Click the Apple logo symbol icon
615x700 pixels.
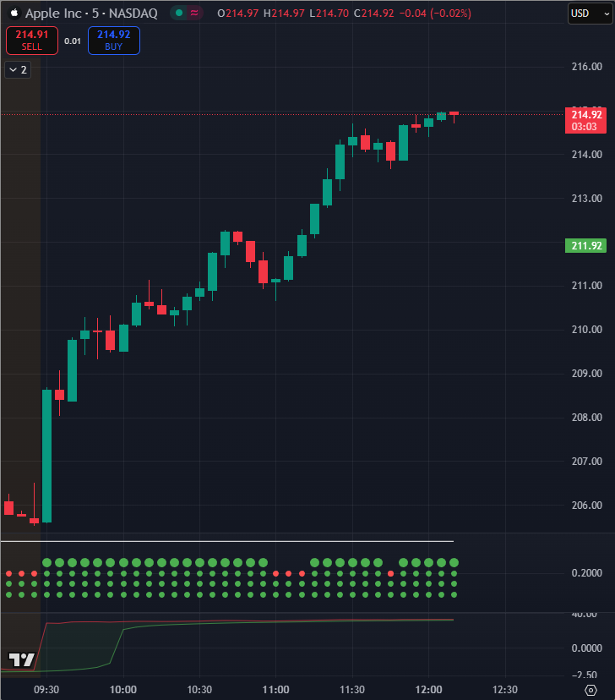click(x=14, y=13)
